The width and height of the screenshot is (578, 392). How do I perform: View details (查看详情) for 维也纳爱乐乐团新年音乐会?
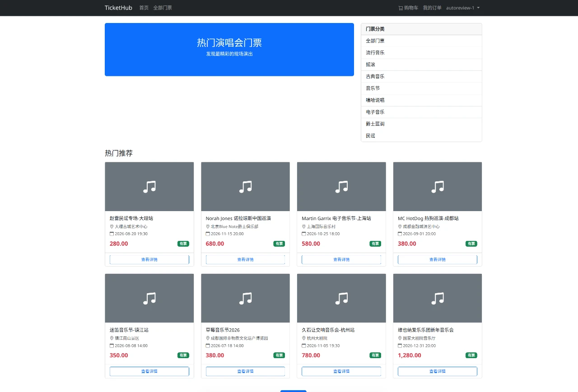click(438, 371)
